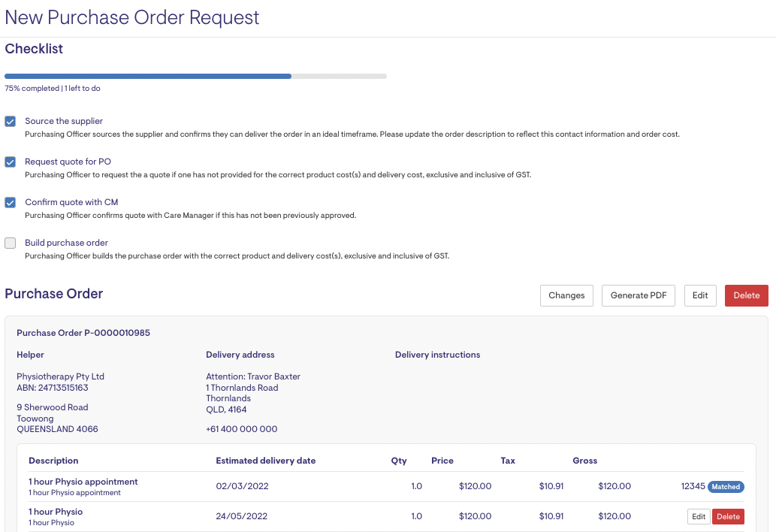Image resolution: width=776 pixels, height=532 pixels.
Task: Click the Estimated delivery date column header
Action: click(x=265, y=461)
